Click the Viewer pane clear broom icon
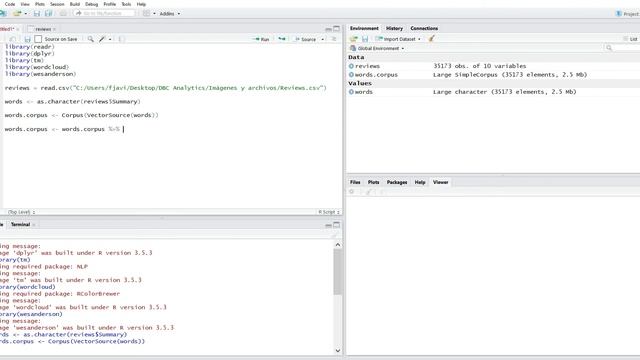 369,191
